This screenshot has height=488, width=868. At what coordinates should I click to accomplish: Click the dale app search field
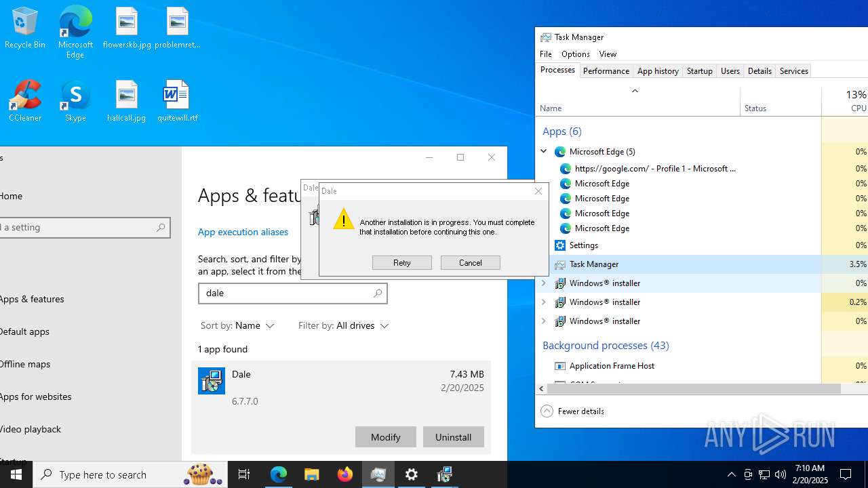(292, 293)
